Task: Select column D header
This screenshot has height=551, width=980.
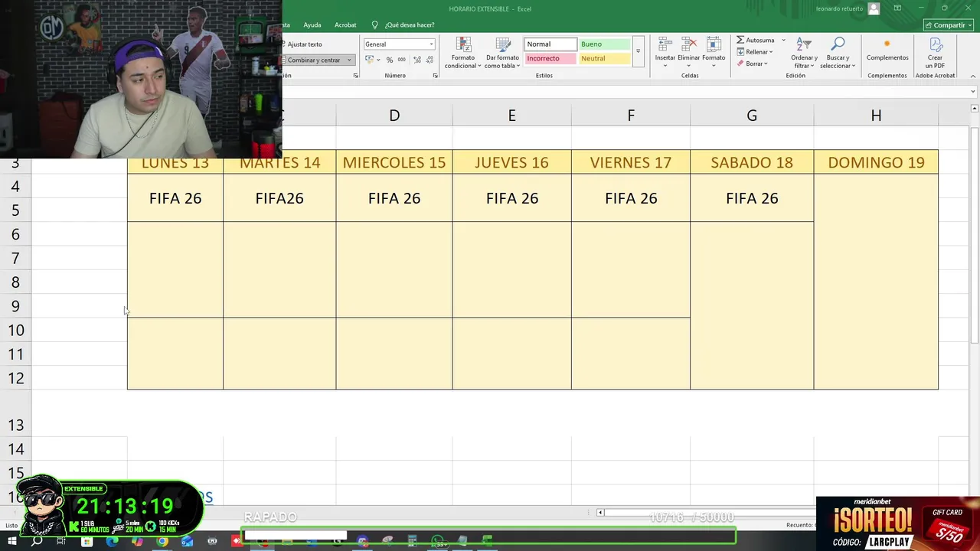Action: [394, 115]
